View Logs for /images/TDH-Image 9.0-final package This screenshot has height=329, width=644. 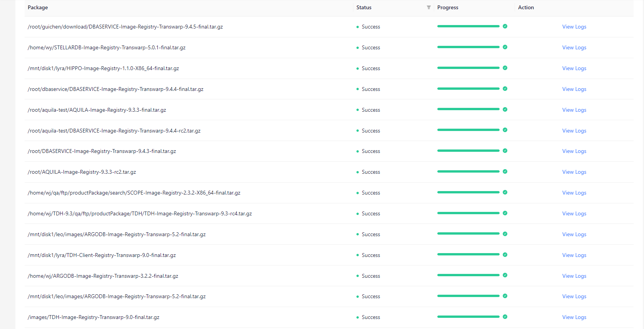(x=574, y=317)
